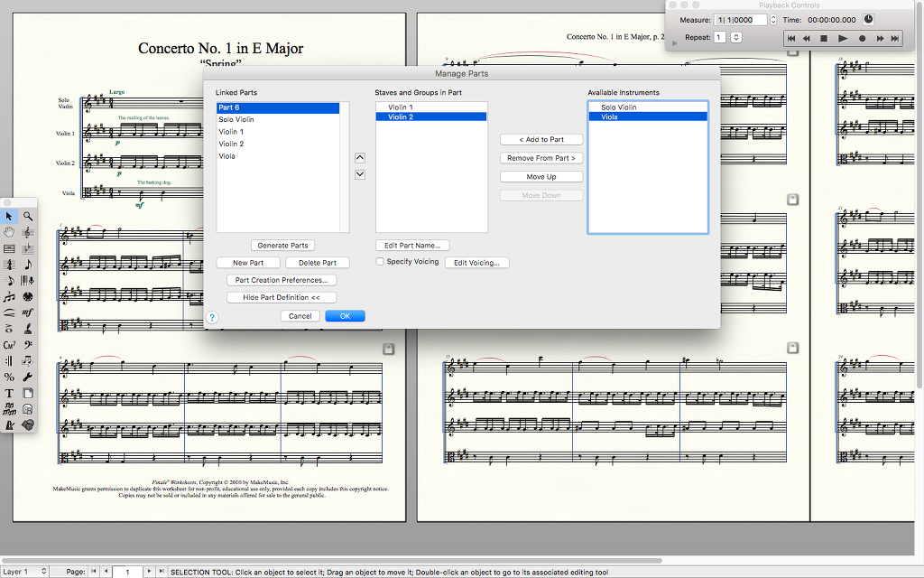Open the Layer 1 dropdown in status bar
Viewport: 924px width, 578px height.
pyautogui.click(x=24, y=572)
